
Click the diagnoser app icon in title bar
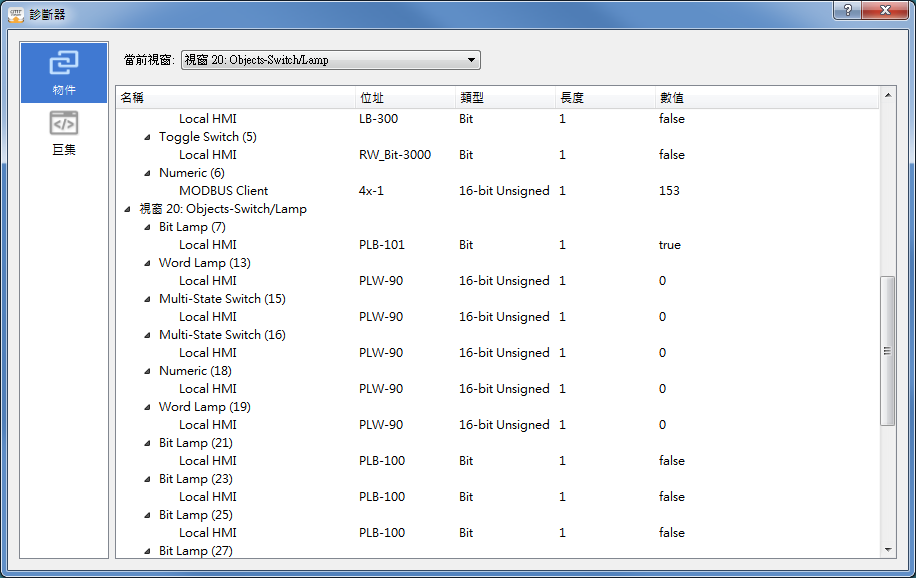click(x=16, y=14)
